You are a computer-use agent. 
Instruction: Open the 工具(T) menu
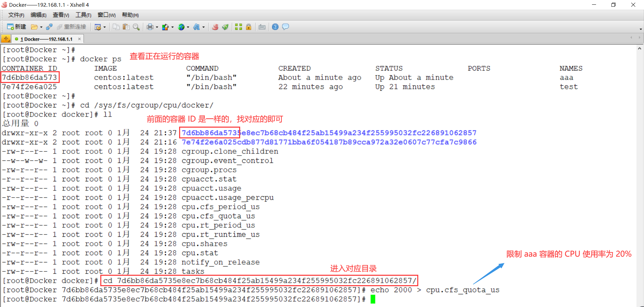[x=83, y=15]
